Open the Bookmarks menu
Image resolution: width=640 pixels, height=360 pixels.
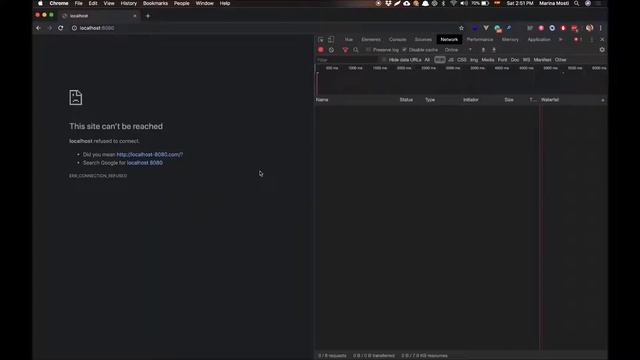coord(155,3)
